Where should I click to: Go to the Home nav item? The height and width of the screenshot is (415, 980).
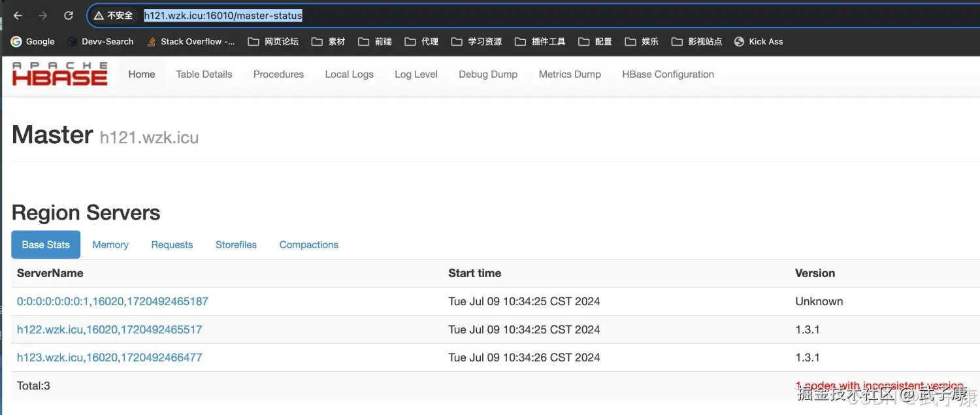click(142, 74)
